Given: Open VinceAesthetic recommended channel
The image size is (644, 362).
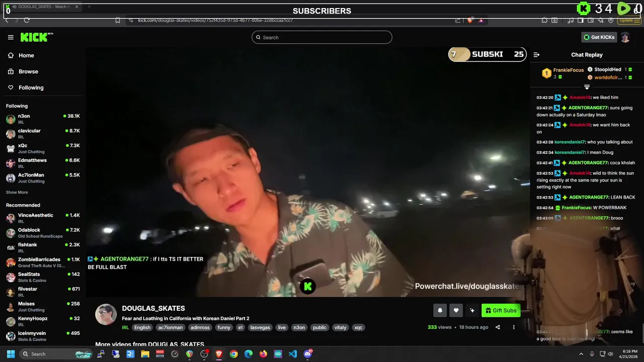Looking at the screenshot, I should tap(43, 218).
